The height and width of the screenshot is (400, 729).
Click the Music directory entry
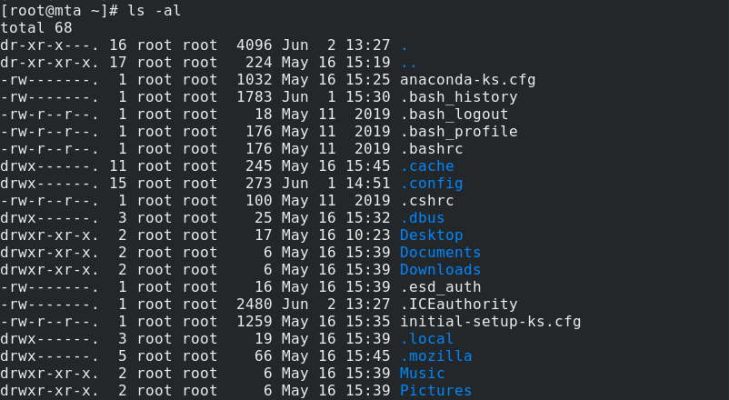click(422, 373)
